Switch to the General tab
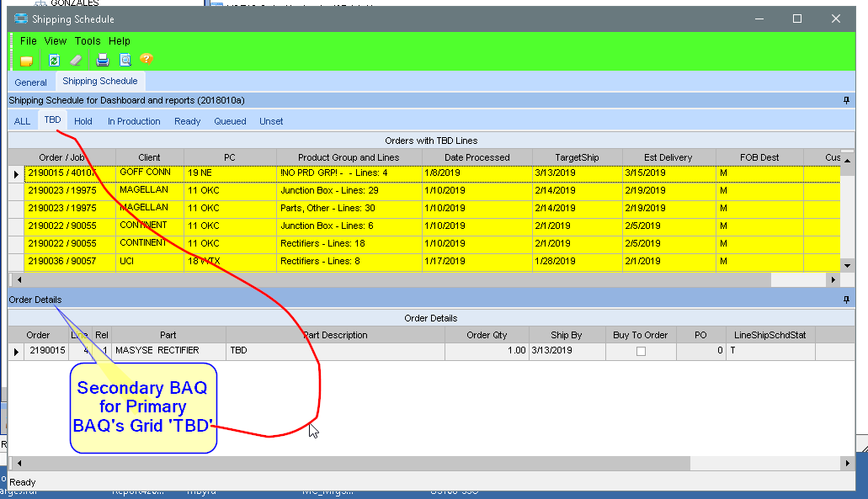Image resolution: width=868 pixels, height=499 pixels. 31,82
